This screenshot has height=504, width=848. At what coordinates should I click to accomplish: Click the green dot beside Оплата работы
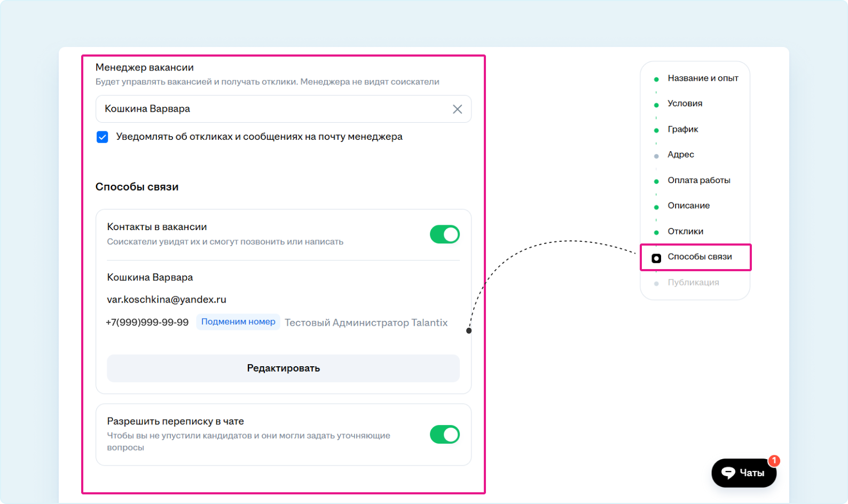[656, 182]
